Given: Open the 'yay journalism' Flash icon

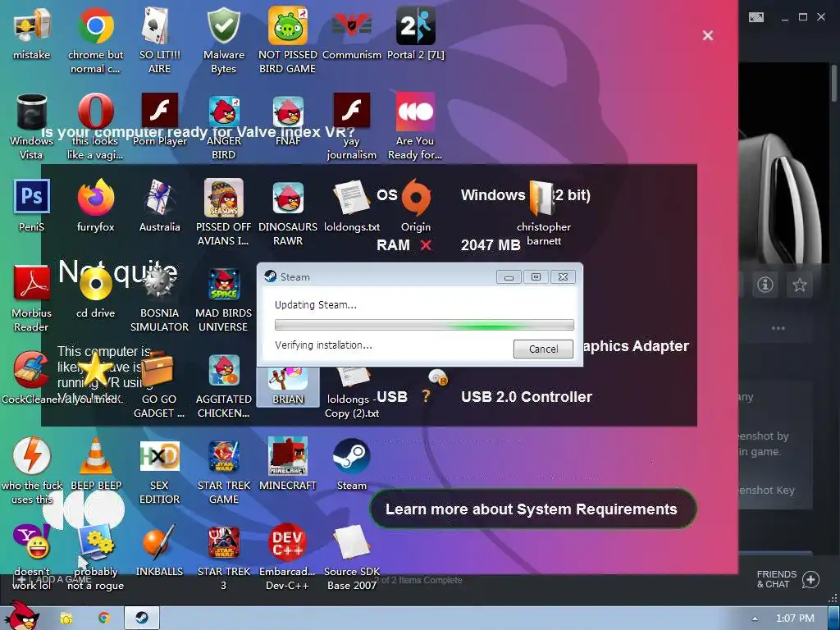Looking at the screenshot, I should point(351,110).
